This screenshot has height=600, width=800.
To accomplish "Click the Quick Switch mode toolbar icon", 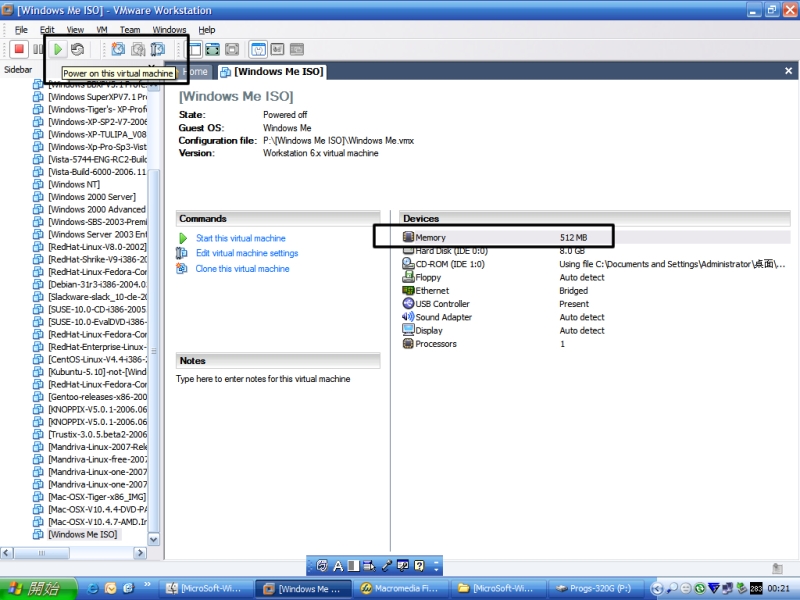I will 232,49.
